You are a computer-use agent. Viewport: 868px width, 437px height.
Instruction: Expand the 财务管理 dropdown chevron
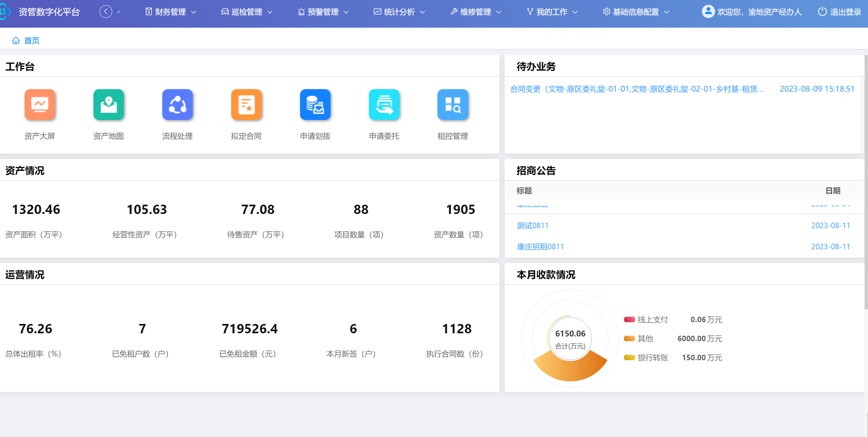(194, 12)
